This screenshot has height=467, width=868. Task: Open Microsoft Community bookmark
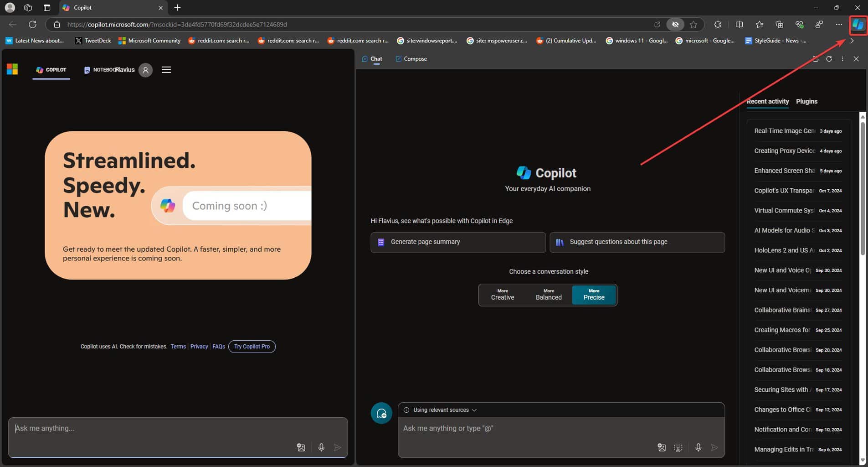(x=149, y=41)
